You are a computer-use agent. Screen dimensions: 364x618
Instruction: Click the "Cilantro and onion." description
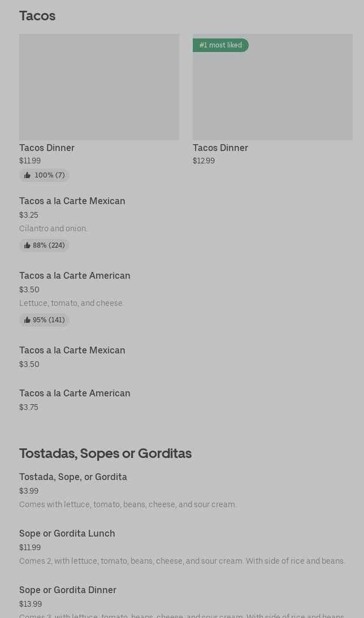point(53,228)
